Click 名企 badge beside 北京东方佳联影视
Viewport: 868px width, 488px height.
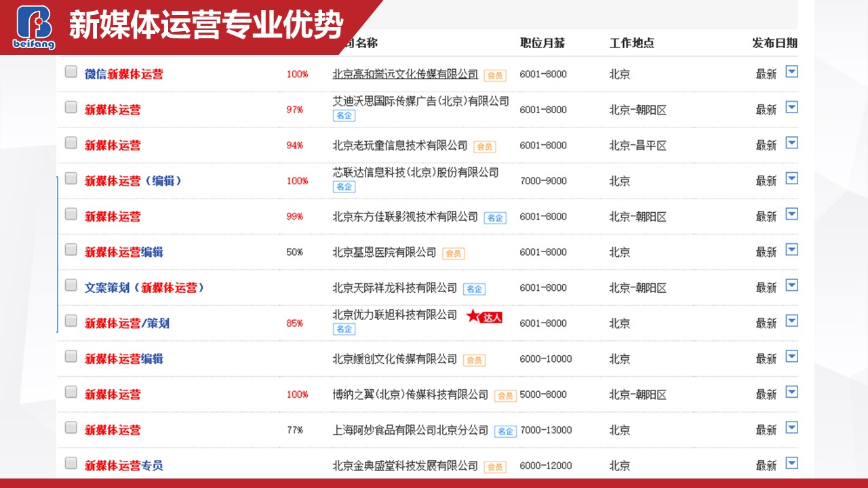tap(495, 218)
